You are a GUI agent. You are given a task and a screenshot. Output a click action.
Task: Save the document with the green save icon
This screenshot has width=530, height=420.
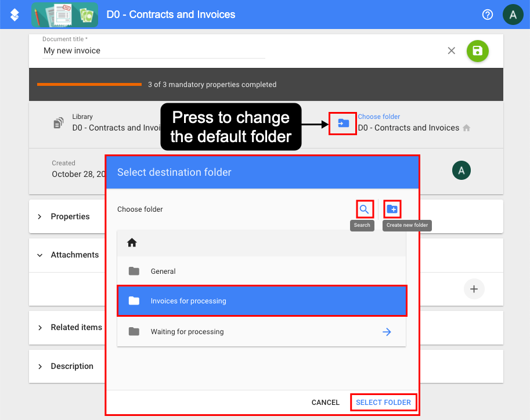(477, 51)
